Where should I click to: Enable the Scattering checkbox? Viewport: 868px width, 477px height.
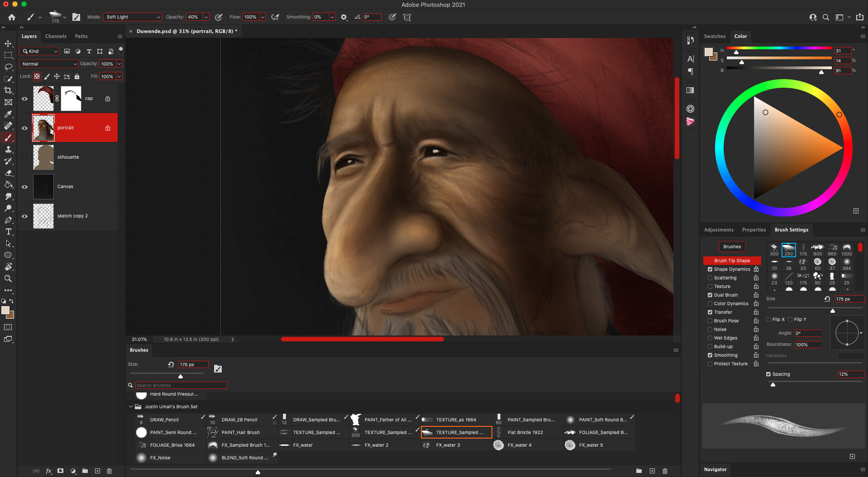click(x=710, y=278)
